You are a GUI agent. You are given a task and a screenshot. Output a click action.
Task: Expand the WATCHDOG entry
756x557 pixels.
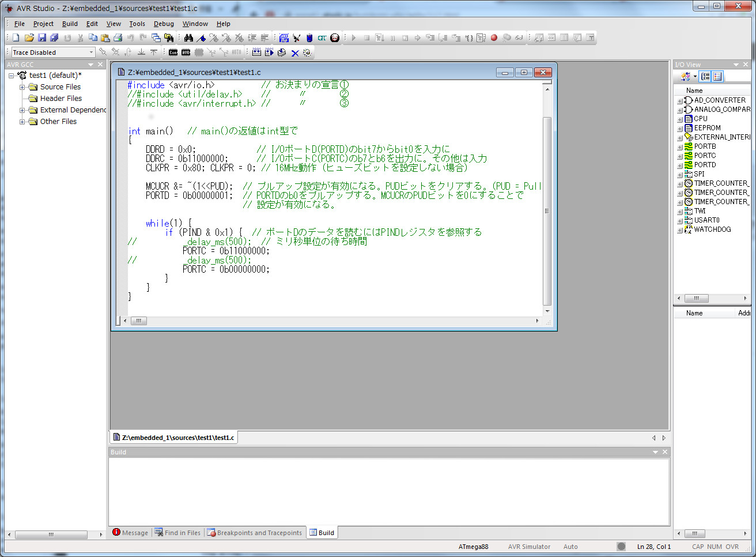click(679, 229)
